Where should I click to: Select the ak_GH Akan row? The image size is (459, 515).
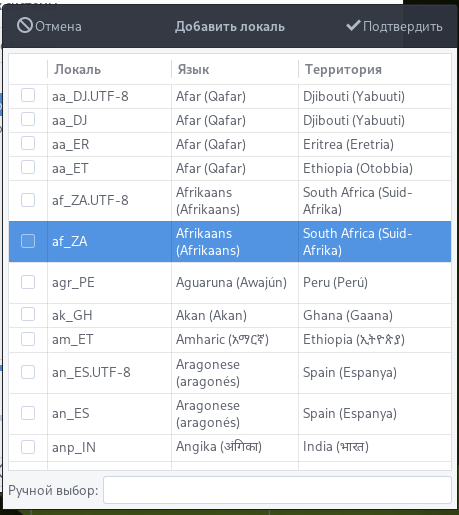click(230, 315)
